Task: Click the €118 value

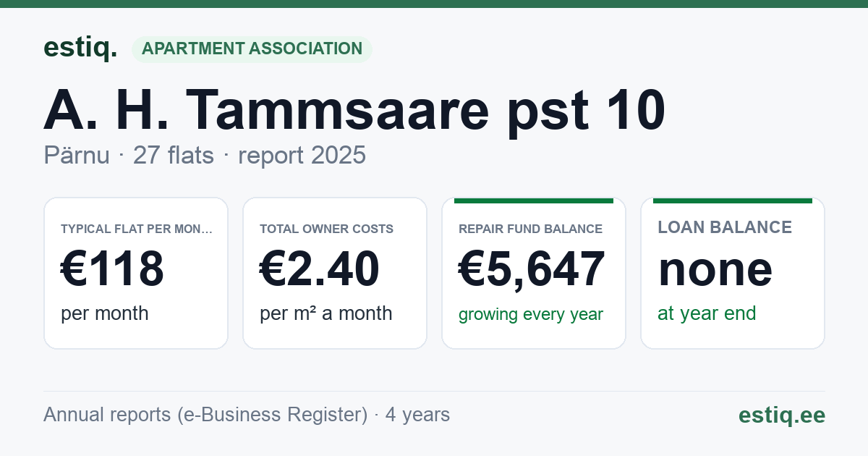Action: click(112, 269)
